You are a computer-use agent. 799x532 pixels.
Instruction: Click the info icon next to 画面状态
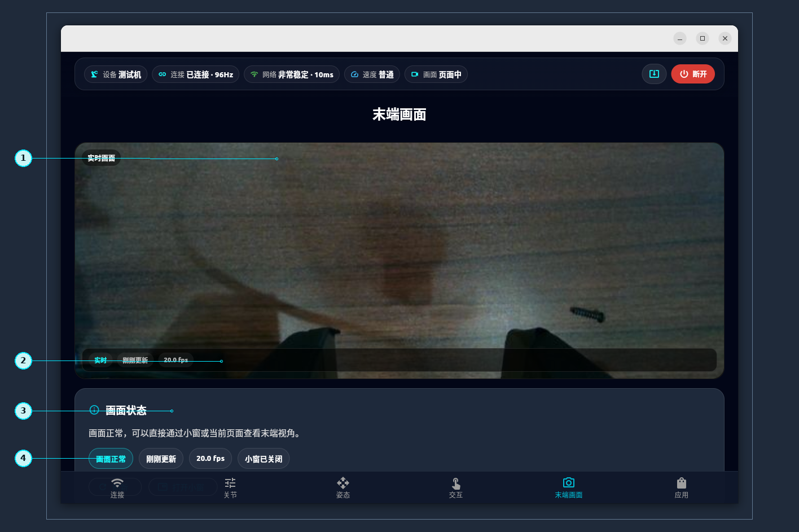tap(94, 410)
